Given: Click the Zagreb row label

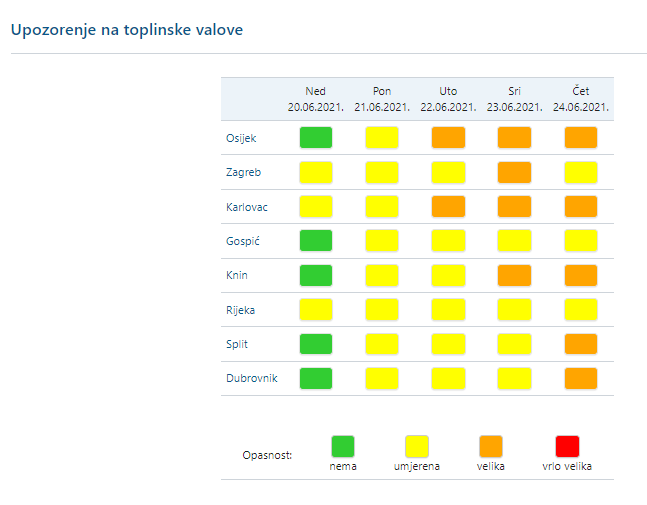Looking at the screenshot, I should tap(243, 172).
